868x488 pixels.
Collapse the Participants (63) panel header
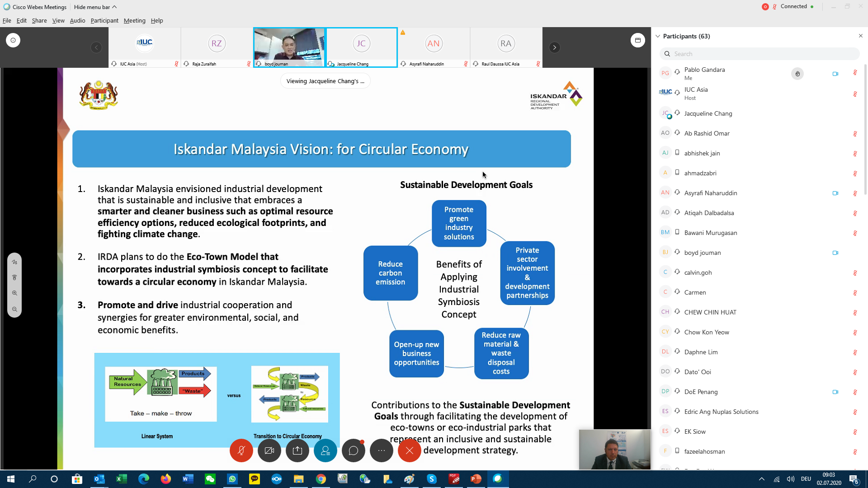click(x=658, y=36)
